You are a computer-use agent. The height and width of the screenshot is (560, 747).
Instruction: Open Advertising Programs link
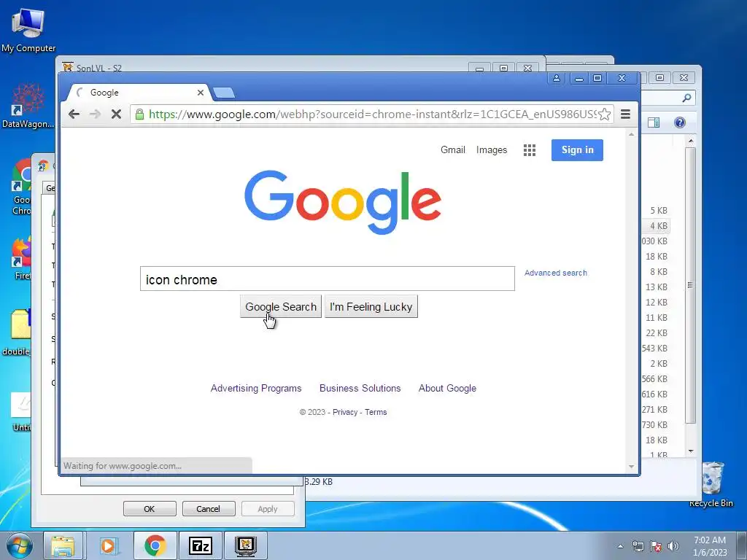256,388
